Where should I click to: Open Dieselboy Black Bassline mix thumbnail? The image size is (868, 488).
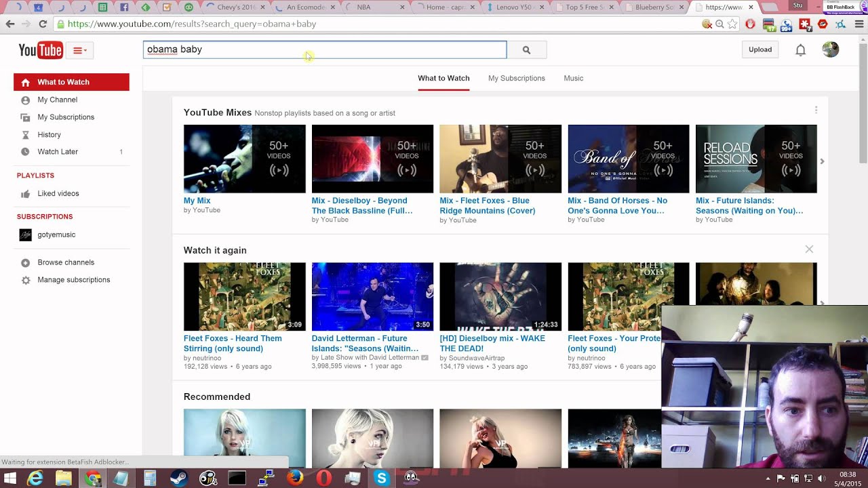click(x=372, y=159)
